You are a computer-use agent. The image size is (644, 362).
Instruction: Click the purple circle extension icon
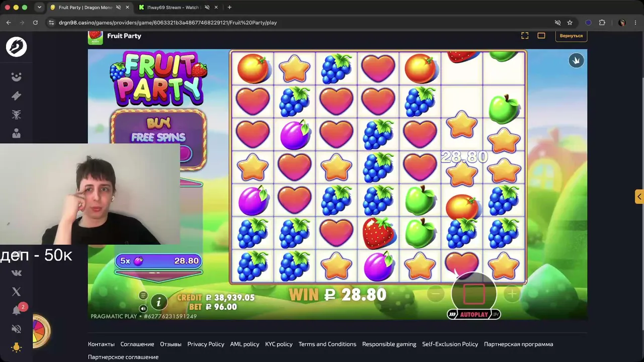pyautogui.click(x=588, y=23)
